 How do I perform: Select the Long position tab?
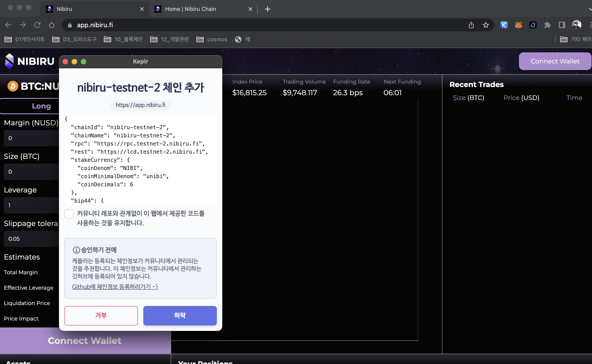click(x=41, y=106)
